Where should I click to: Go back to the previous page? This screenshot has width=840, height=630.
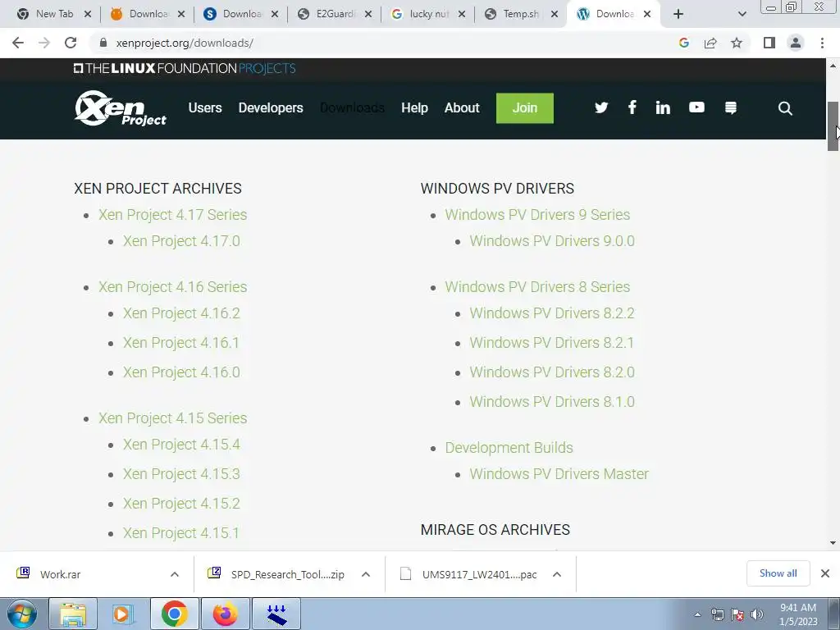coord(18,43)
